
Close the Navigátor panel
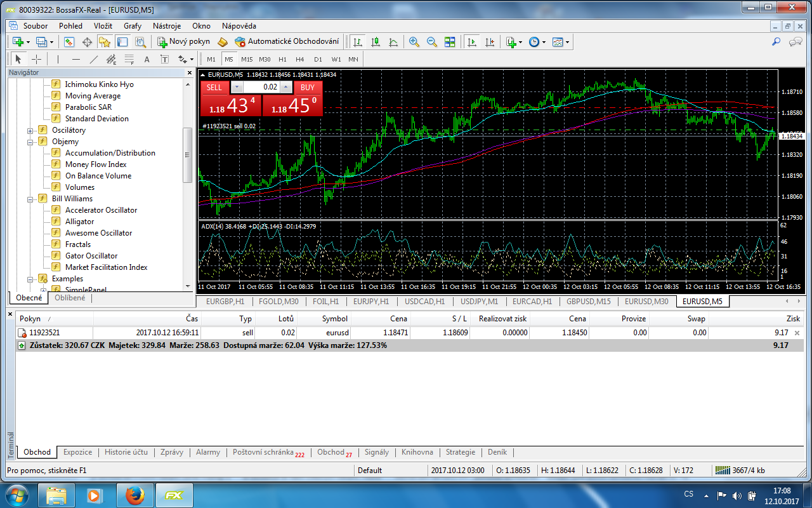click(189, 73)
